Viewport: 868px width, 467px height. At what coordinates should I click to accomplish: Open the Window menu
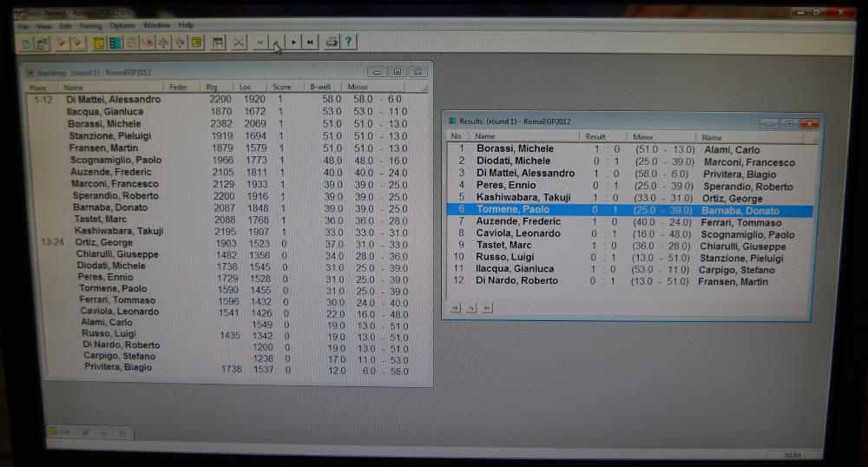(x=156, y=25)
